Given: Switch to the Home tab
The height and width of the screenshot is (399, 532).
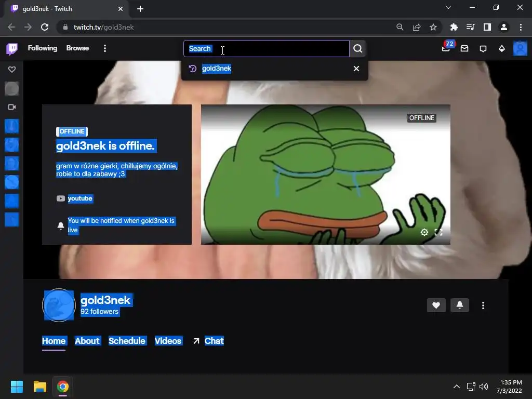Looking at the screenshot, I should [54, 341].
